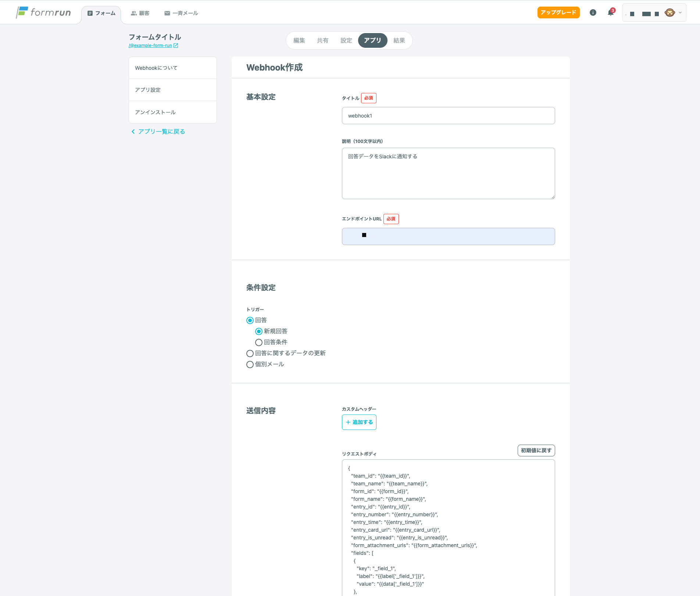This screenshot has height=596, width=700.
Task: Click the formrun logo
Action: pos(43,12)
